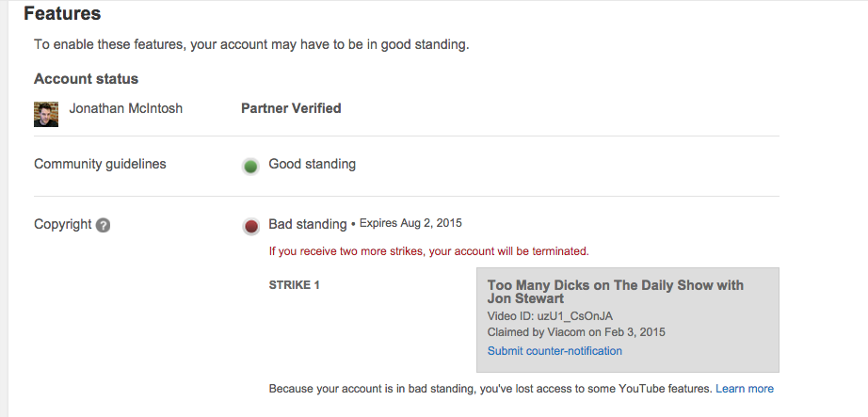
Task: Click the Jonathan McIntosh account name
Action: click(126, 108)
